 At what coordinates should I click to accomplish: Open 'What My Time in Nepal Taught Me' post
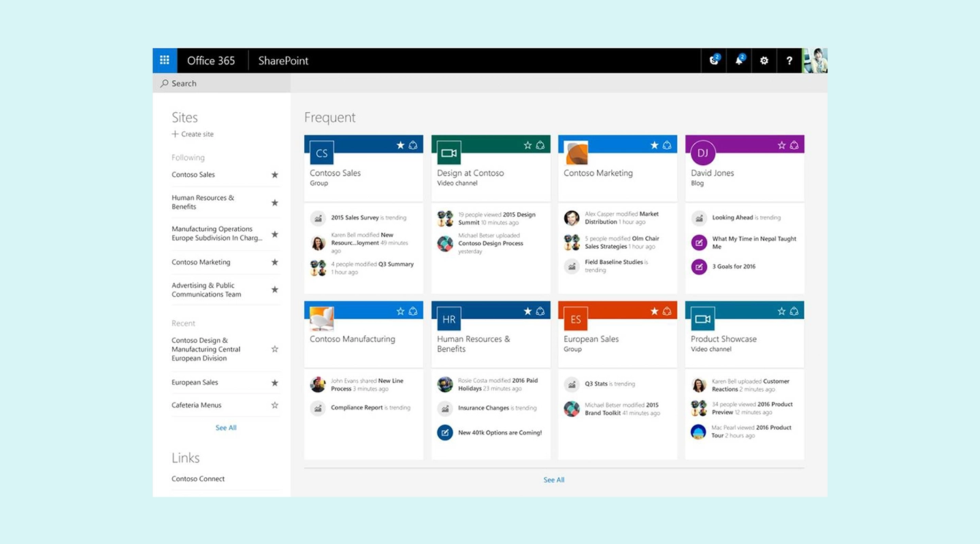pos(754,243)
